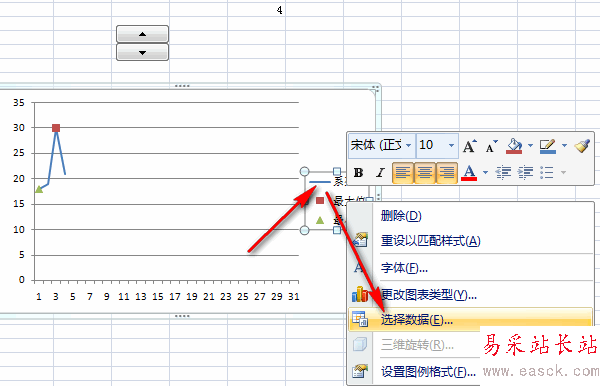
Task: Click the Shrink Font icon
Action: pyautogui.click(x=491, y=146)
